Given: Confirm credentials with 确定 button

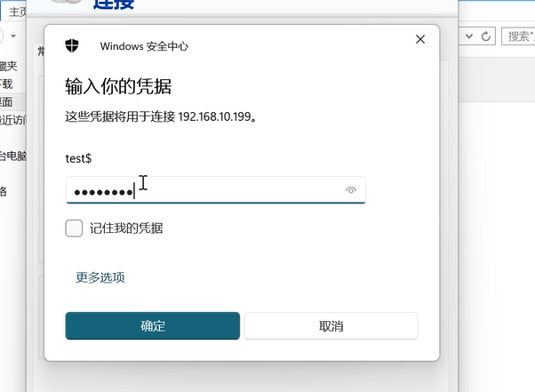Looking at the screenshot, I should pos(152,325).
